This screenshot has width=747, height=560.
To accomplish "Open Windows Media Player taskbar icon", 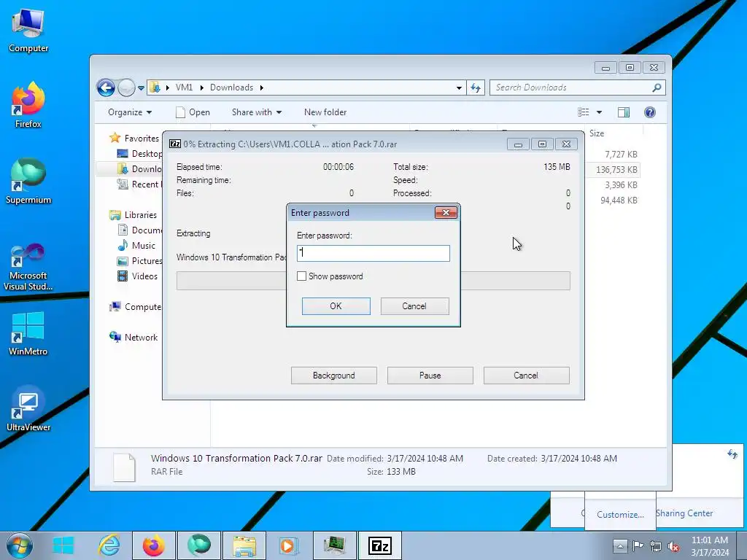I will [287, 545].
